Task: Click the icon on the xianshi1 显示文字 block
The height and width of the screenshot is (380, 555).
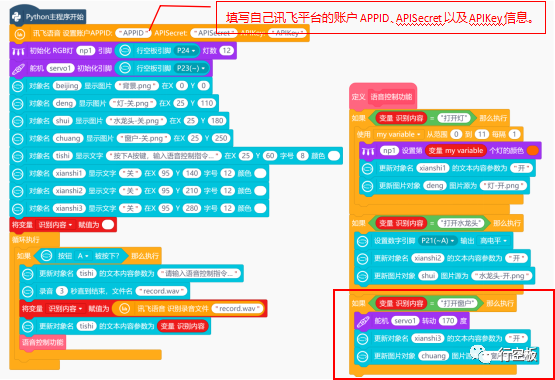Action: click(x=18, y=174)
